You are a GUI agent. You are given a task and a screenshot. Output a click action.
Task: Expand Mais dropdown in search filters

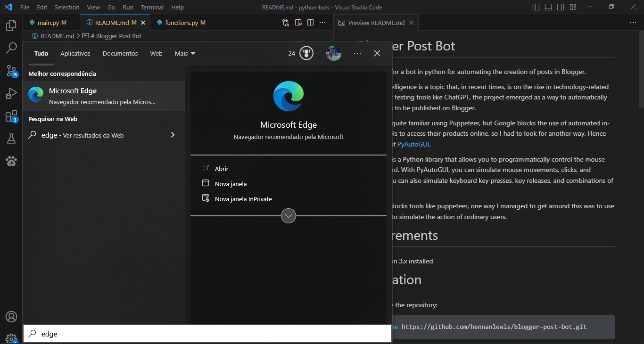click(185, 53)
